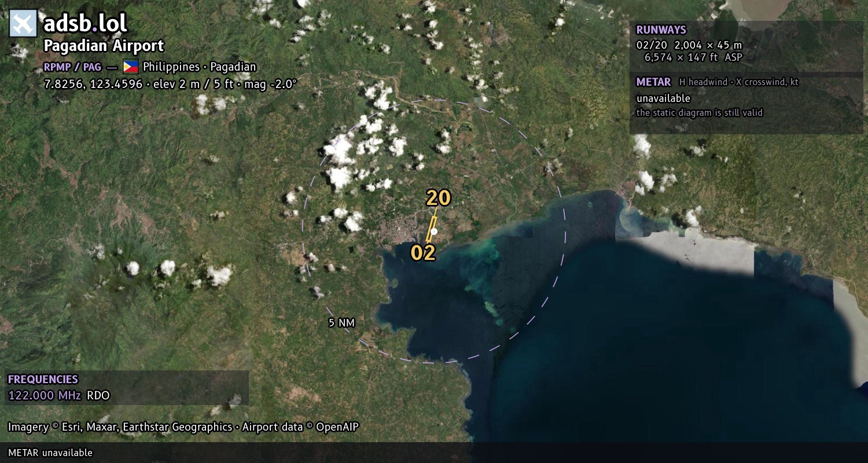Click the "FREQUENCIES" panel heading
Screen dimensions: 868x463
pyautogui.click(x=43, y=379)
